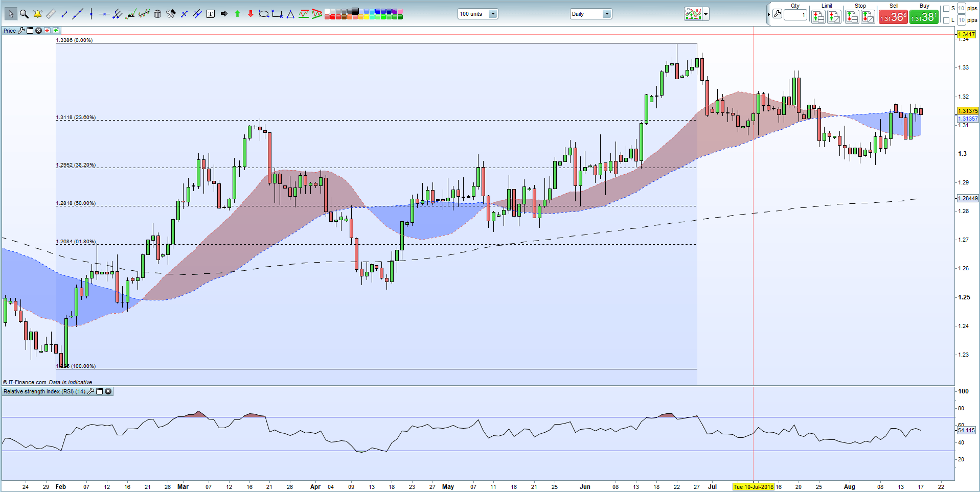
Task: Click the 54.115 RSI value label
Action: pos(966,430)
